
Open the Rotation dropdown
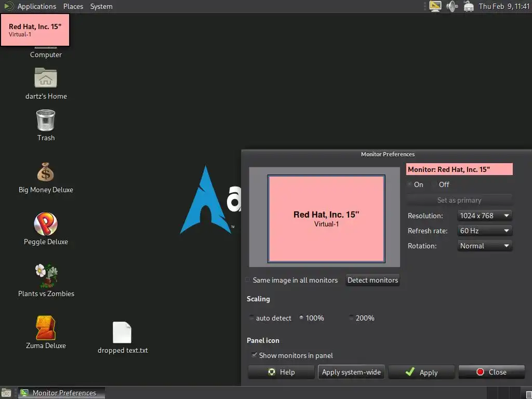(485, 246)
